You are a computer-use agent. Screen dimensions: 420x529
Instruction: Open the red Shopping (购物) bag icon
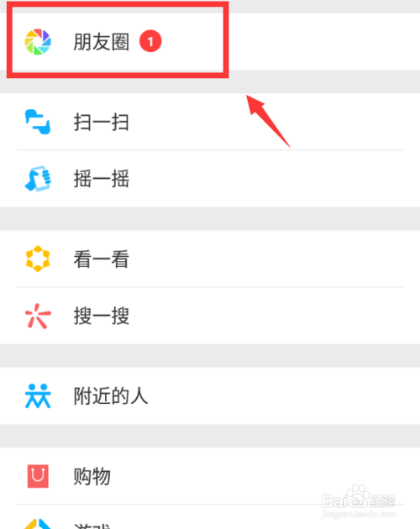click(x=38, y=476)
